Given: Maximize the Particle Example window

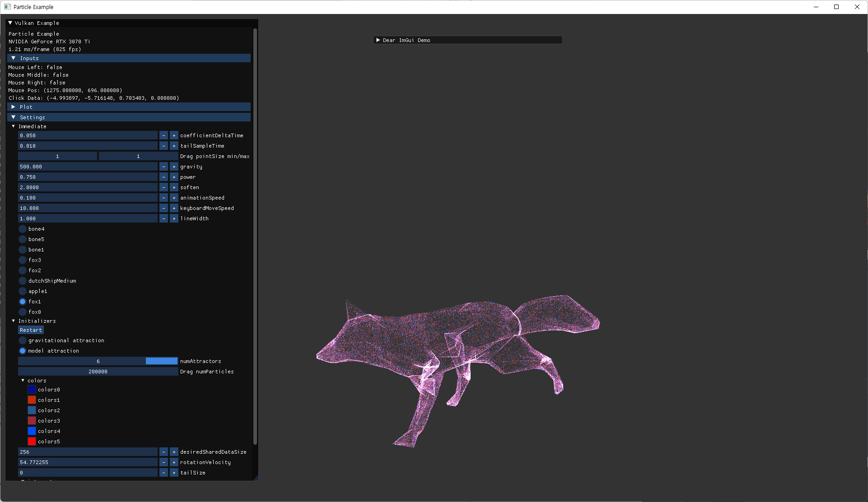Looking at the screenshot, I should [x=836, y=7].
